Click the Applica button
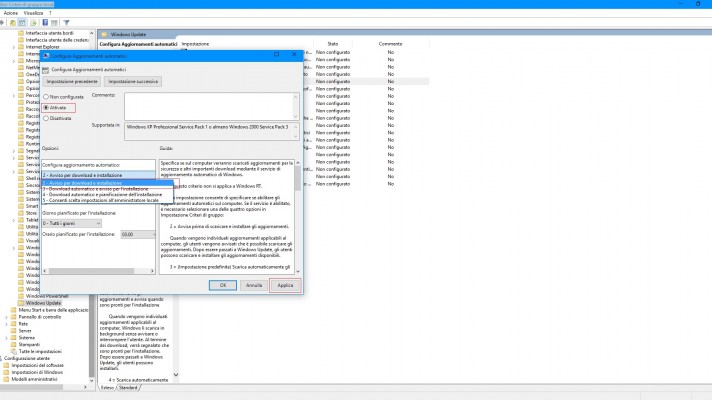712x400 pixels. point(285,285)
